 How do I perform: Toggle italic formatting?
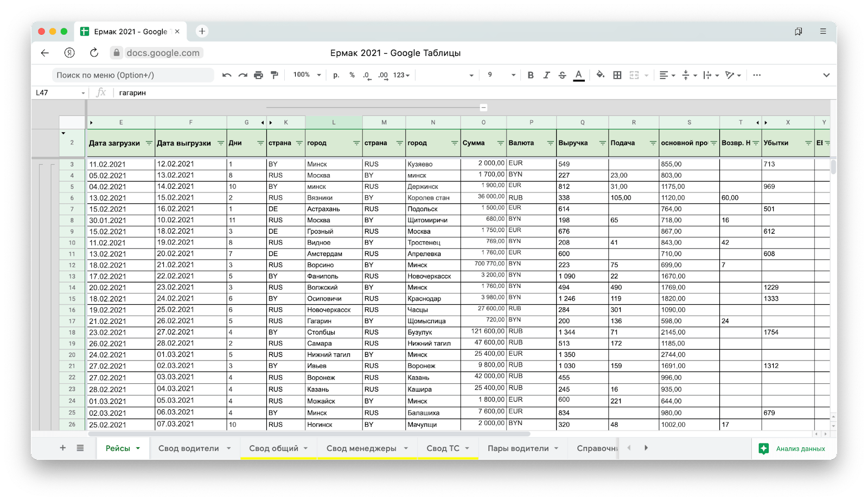click(x=546, y=75)
